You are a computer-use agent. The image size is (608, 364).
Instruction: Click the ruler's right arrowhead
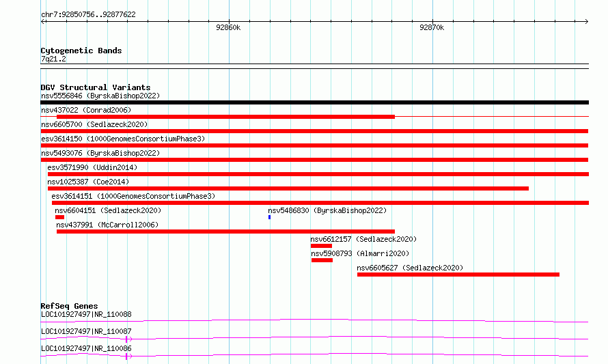(586, 22)
